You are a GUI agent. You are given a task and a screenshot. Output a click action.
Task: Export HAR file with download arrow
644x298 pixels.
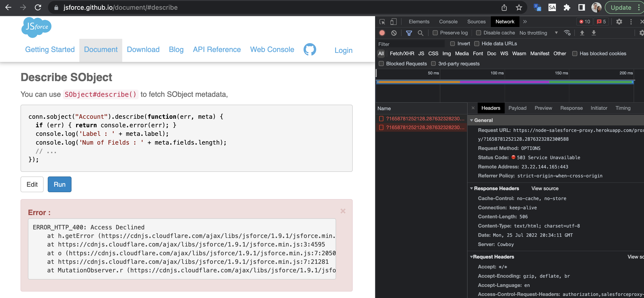[593, 33]
